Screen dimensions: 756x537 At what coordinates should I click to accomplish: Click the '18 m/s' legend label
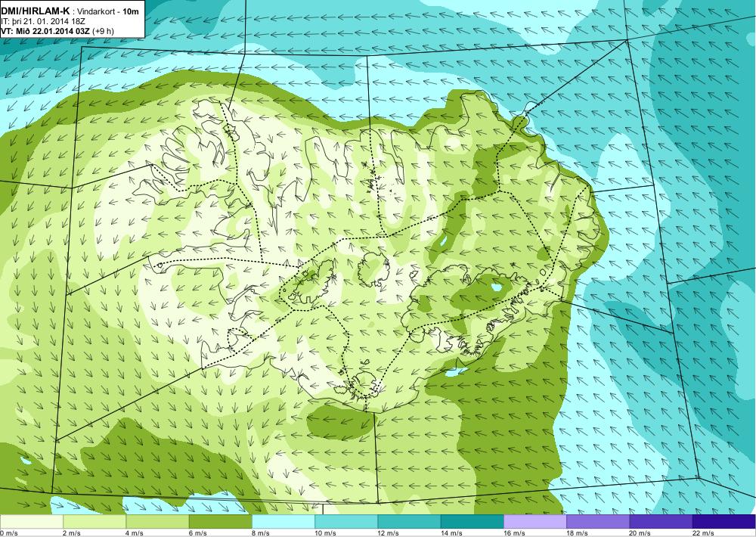click(x=577, y=533)
